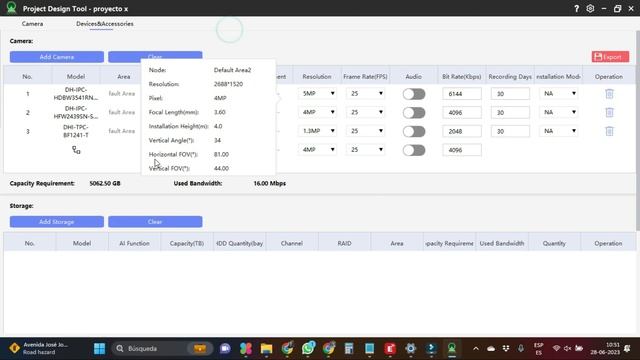Click the muted volume tray icon
This screenshot has width=640, height=360.
[x=567, y=348]
